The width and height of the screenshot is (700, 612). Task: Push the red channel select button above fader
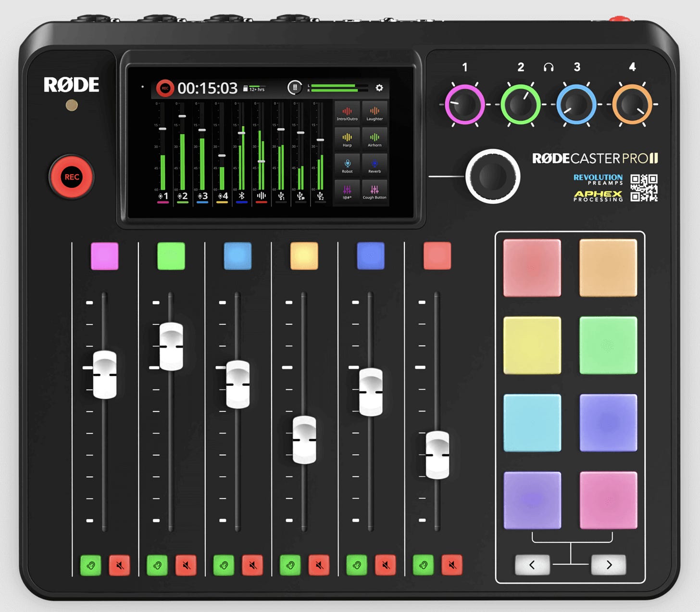point(437,256)
